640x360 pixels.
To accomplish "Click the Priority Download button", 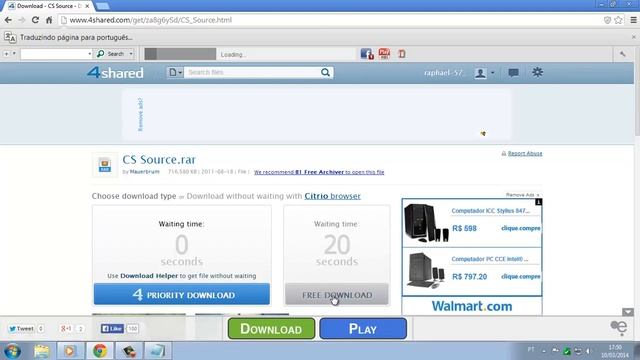I will pos(182,294).
